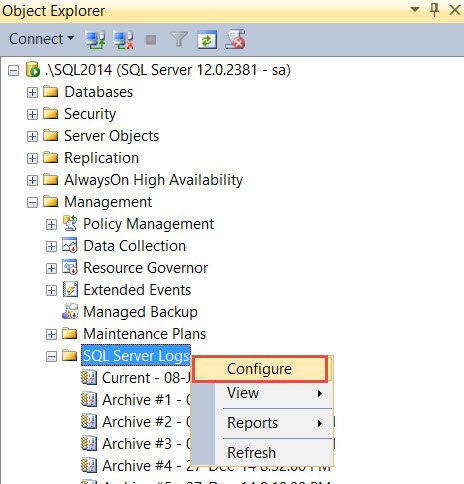Expand the Security node
Image resolution: width=464 pixels, height=484 pixels.
point(32,114)
